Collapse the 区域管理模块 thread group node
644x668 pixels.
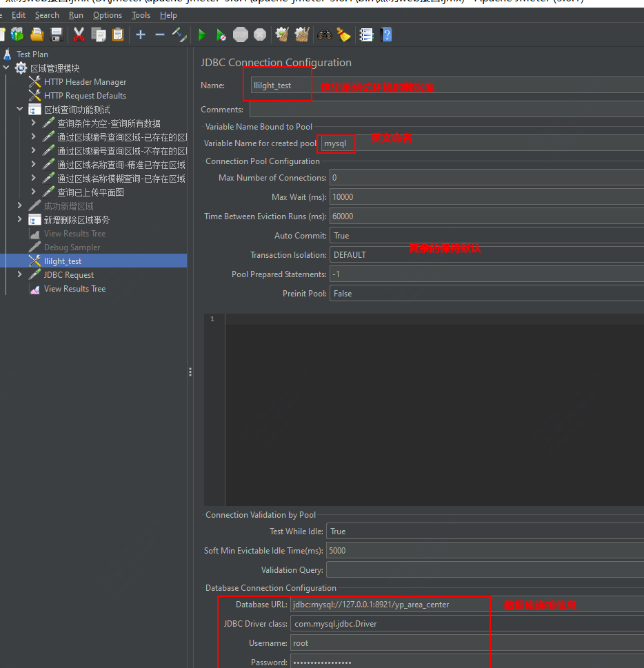(x=6, y=68)
